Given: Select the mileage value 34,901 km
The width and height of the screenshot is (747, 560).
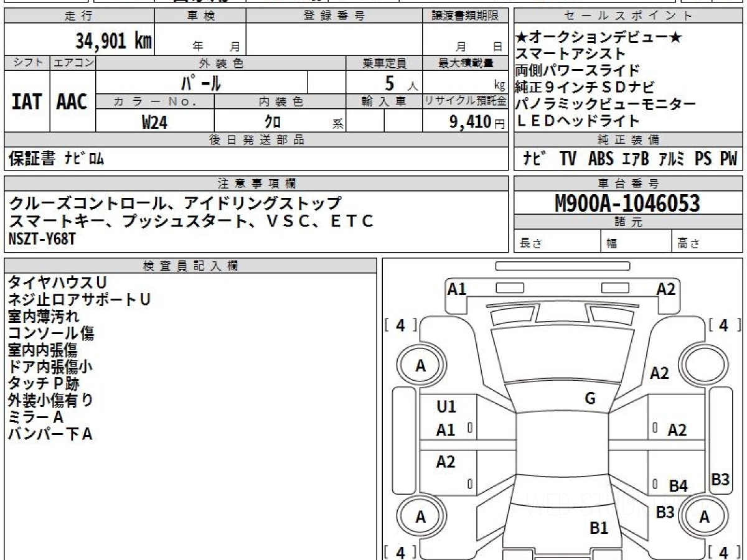Looking at the screenshot, I should (114, 41).
